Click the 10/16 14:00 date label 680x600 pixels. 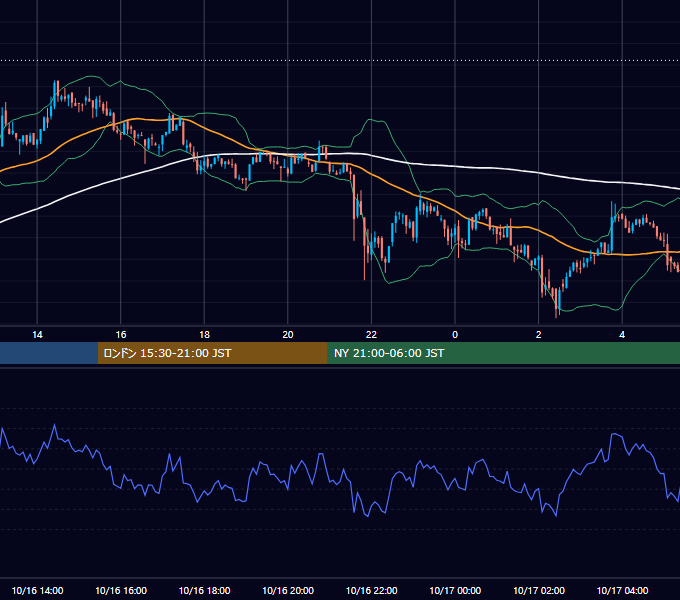[37, 590]
